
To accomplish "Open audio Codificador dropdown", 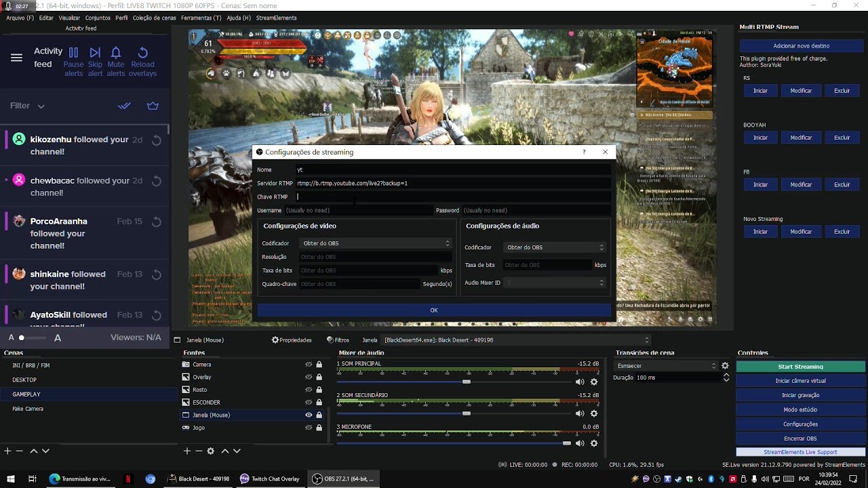I will point(555,247).
